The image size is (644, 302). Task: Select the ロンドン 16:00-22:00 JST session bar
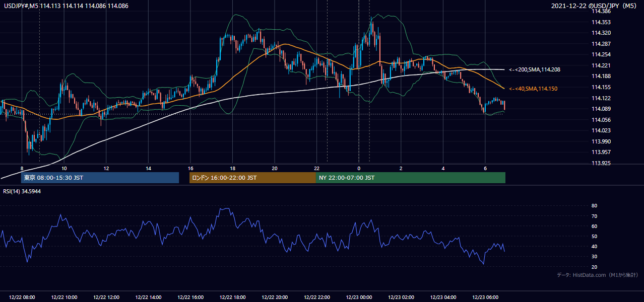point(252,178)
